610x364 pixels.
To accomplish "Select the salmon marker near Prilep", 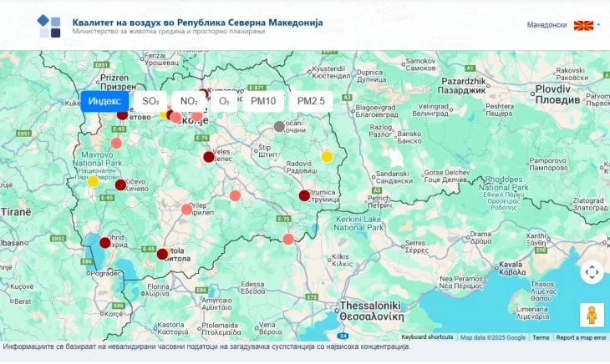I will [x=187, y=210].
